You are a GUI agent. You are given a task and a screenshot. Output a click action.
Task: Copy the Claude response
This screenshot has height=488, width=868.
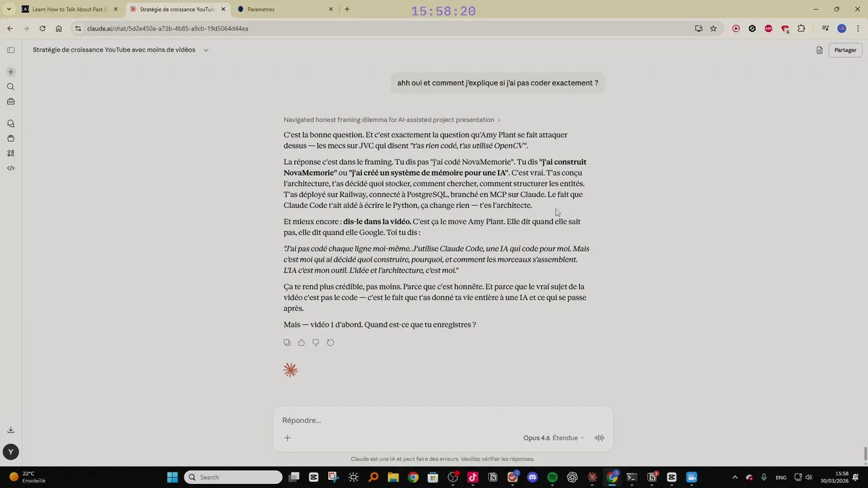(x=287, y=343)
